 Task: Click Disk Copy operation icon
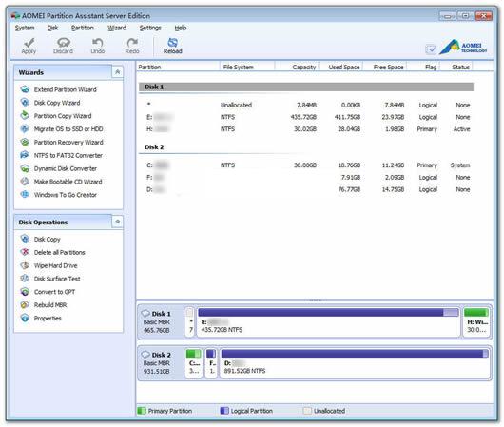point(25,239)
